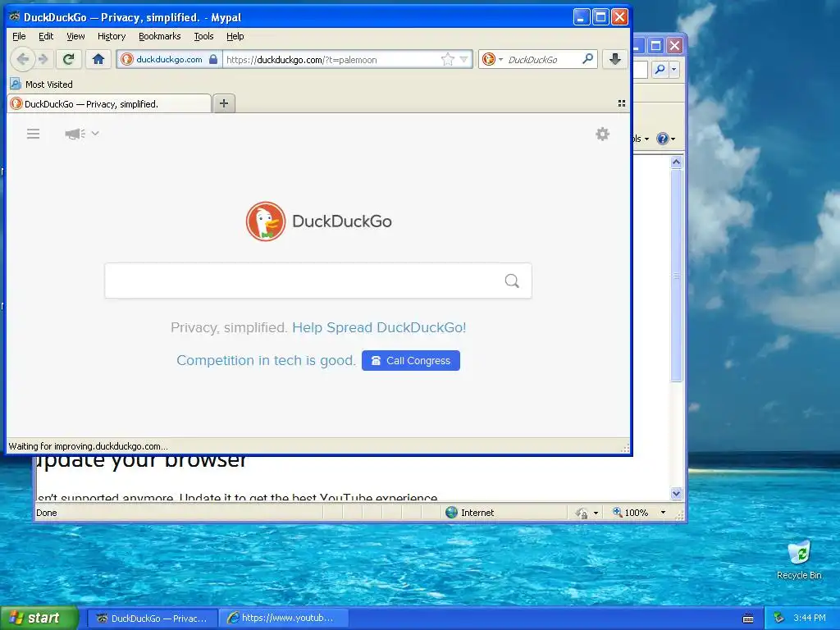The height and width of the screenshot is (630, 840).
Task: Click the magnifier in the Mypal search box
Action: (587, 59)
